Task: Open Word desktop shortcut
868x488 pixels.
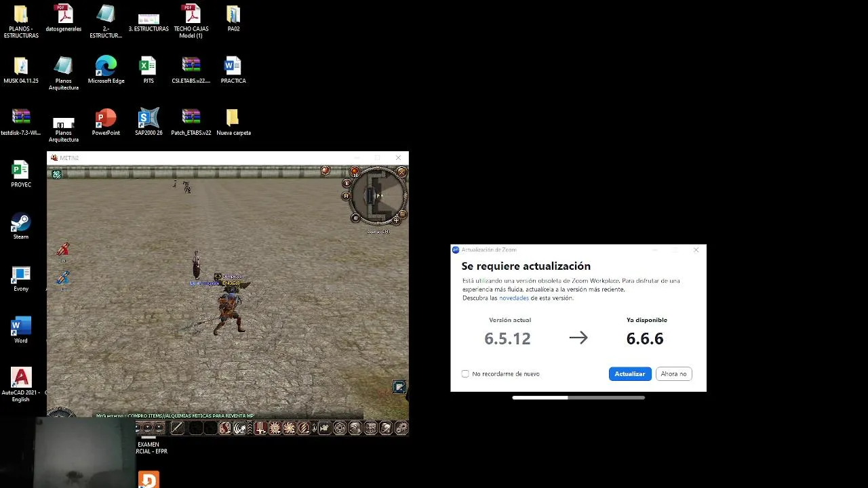Action: (21, 331)
